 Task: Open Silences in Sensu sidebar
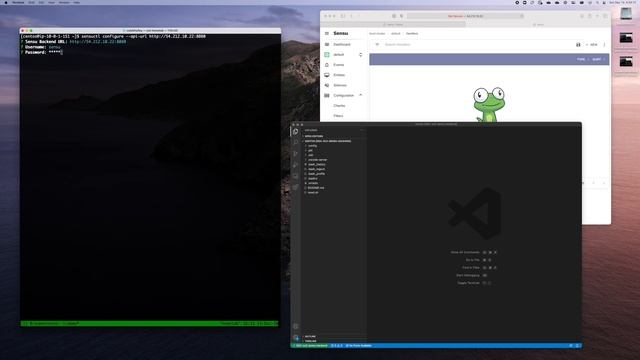(x=340, y=85)
